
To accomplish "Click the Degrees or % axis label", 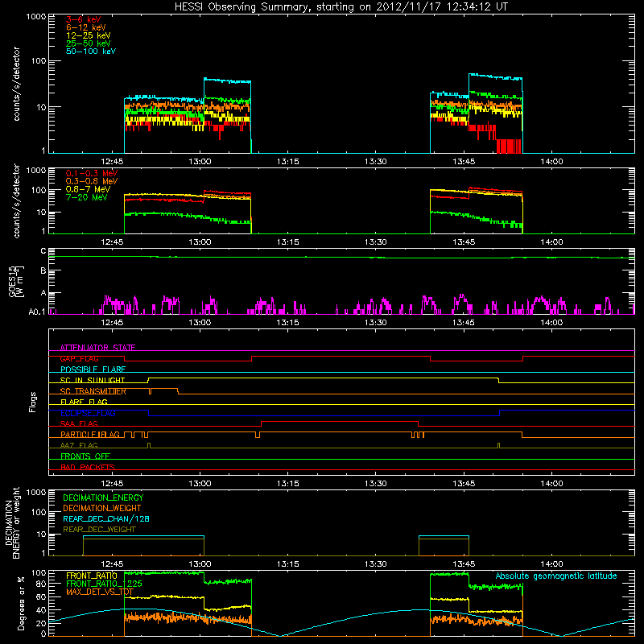I will pos(21,603).
